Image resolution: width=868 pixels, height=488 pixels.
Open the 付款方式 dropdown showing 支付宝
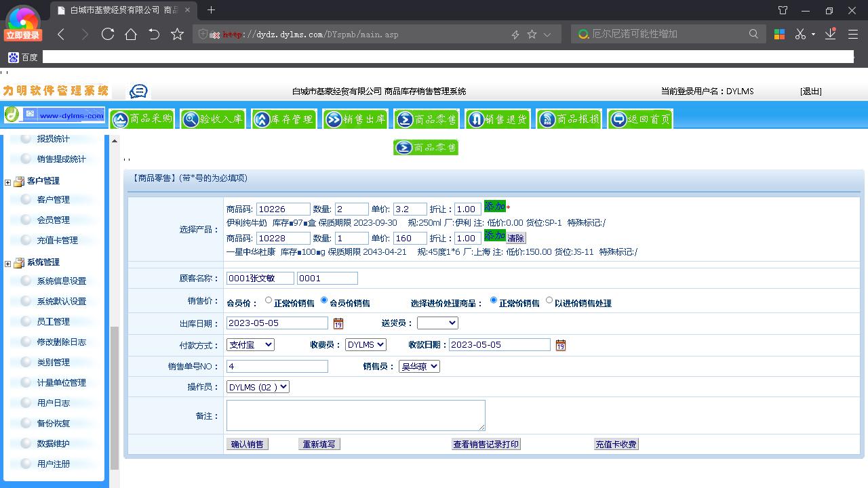coord(250,345)
